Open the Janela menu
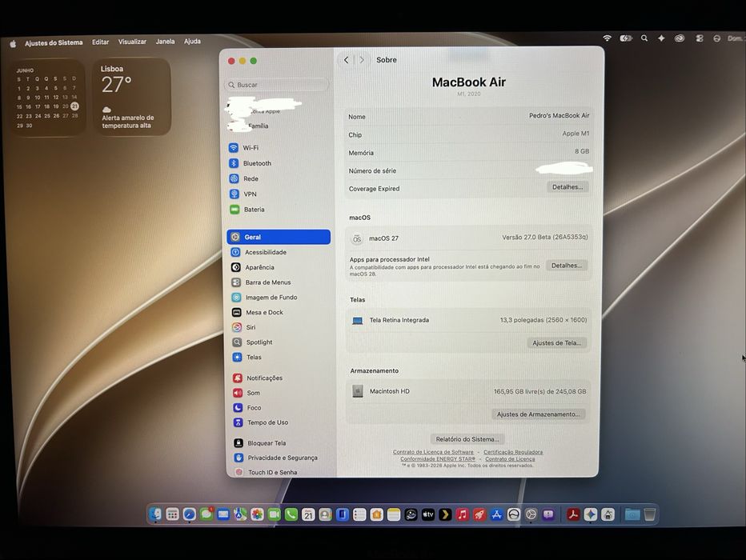The width and height of the screenshot is (746, 560). point(165,42)
